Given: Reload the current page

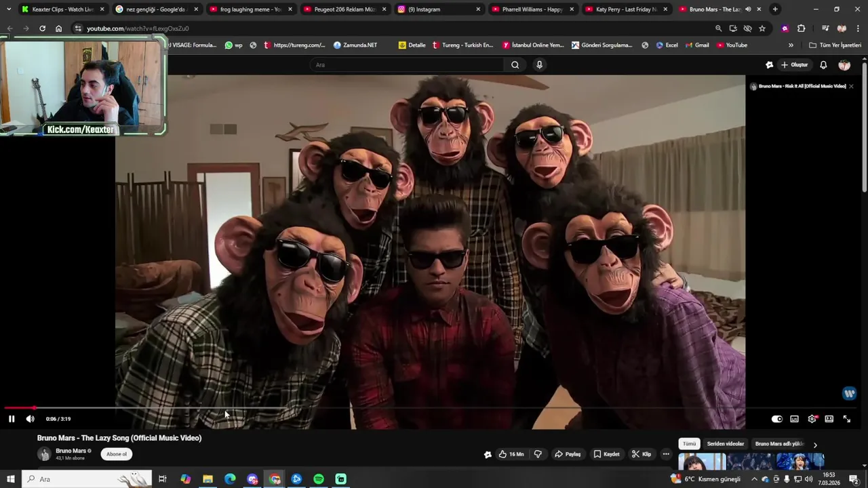Looking at the screenshot, I should tap(42, 28).
